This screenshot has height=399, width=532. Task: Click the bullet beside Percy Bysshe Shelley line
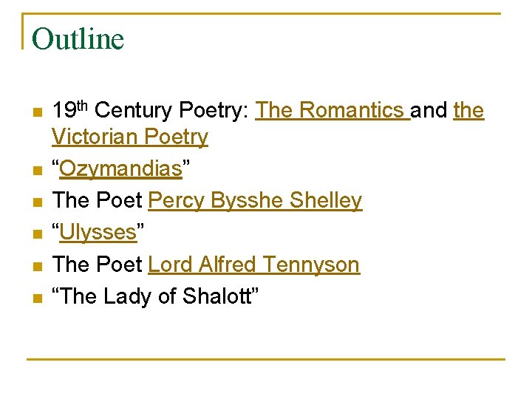(x=38, y=202)
